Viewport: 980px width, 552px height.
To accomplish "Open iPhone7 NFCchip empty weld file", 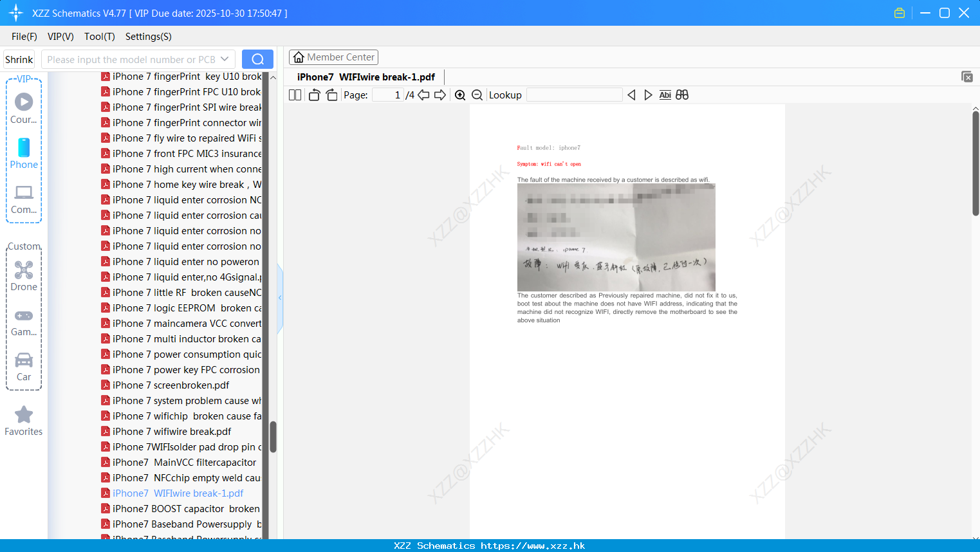I will click(x=181, y=478).
